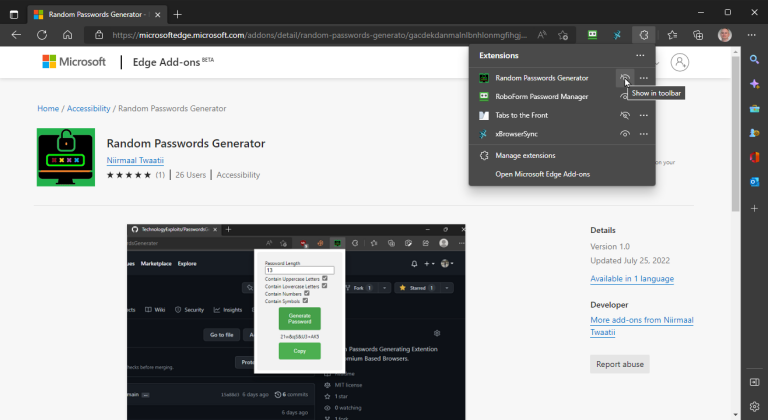Click the five-star rating

[129, 175]
